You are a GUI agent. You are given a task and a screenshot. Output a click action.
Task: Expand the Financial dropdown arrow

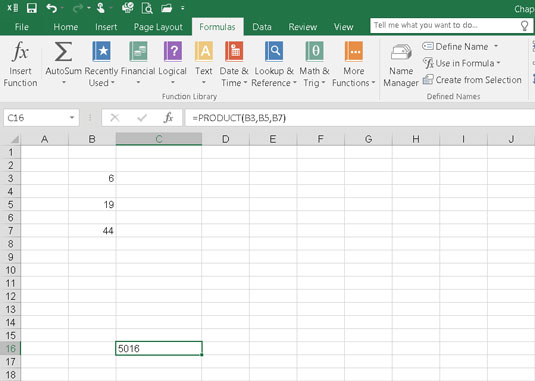(138, 83)
